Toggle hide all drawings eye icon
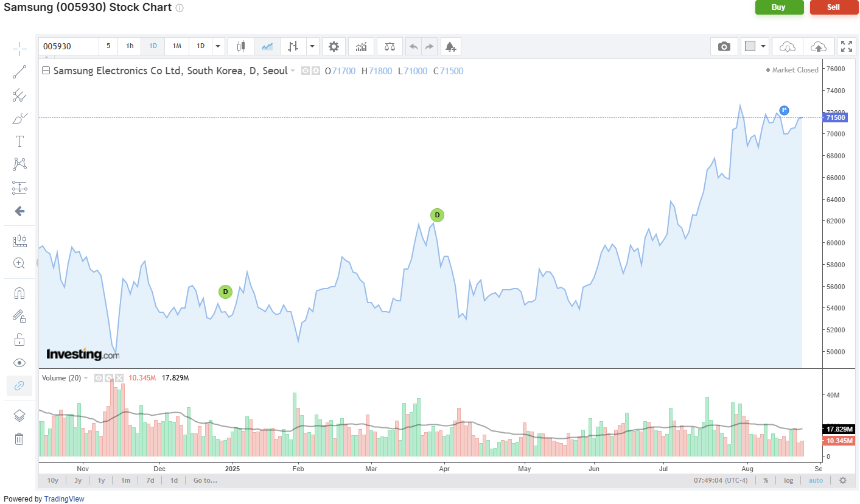The image size is (860, 504). (19, 363)
